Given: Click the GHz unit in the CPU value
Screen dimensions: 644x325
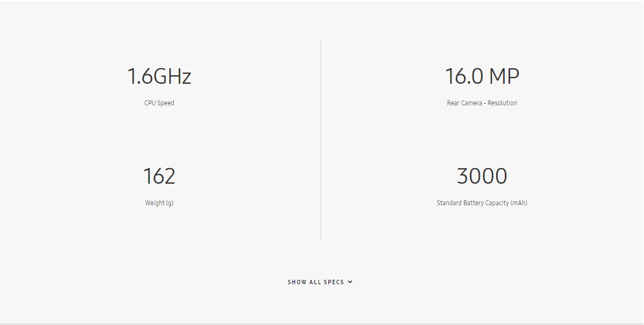Looking at the screenshot, I should 172,76.
